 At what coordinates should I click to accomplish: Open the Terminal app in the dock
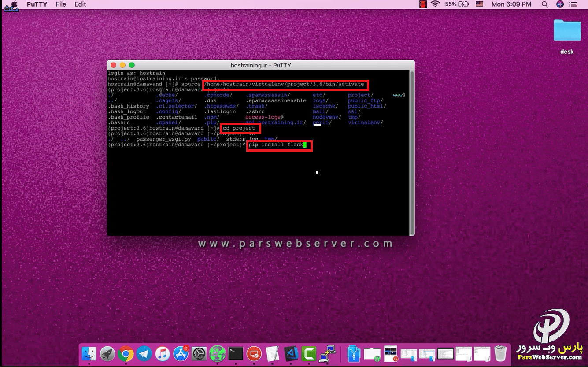(236, 353)
